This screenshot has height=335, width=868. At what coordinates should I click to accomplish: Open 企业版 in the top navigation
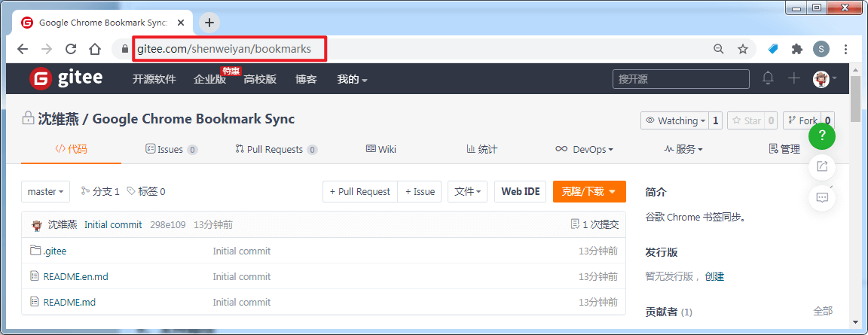point(209,79)
